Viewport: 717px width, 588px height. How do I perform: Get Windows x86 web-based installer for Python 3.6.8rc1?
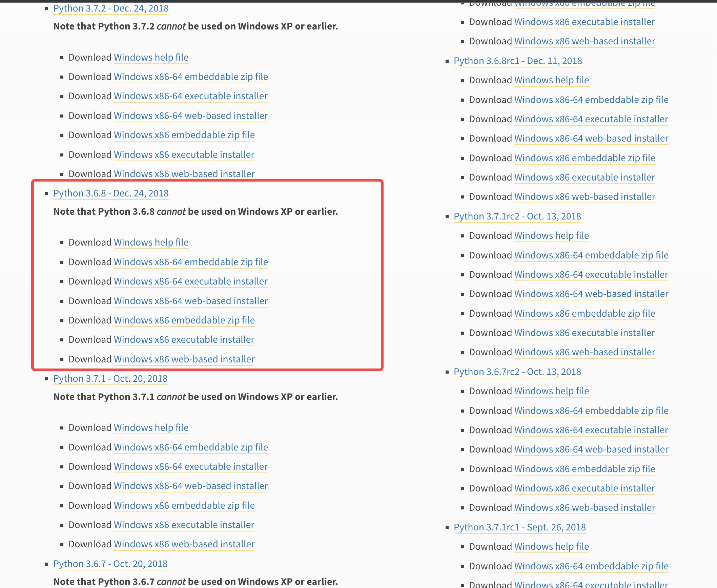tap(585, 197)
